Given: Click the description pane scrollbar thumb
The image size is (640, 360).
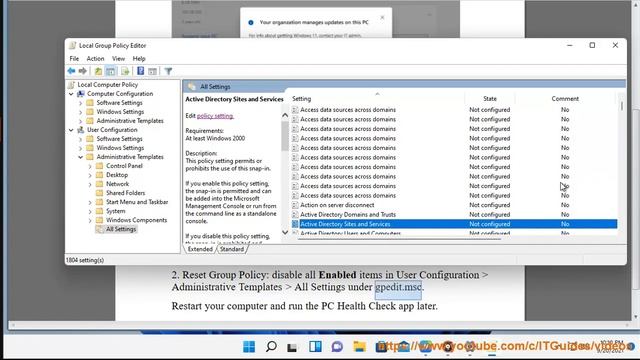Looking at the screenshot, I should [x=285, y=136].
